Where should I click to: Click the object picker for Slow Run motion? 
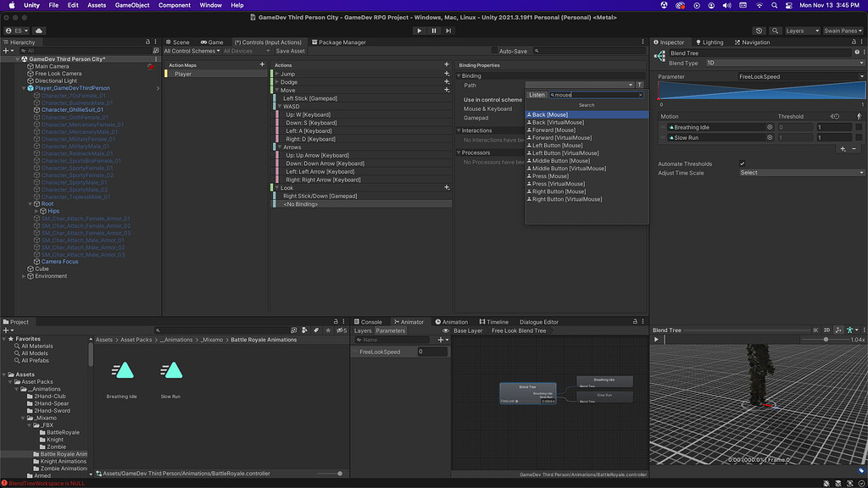tap(770, 137)
